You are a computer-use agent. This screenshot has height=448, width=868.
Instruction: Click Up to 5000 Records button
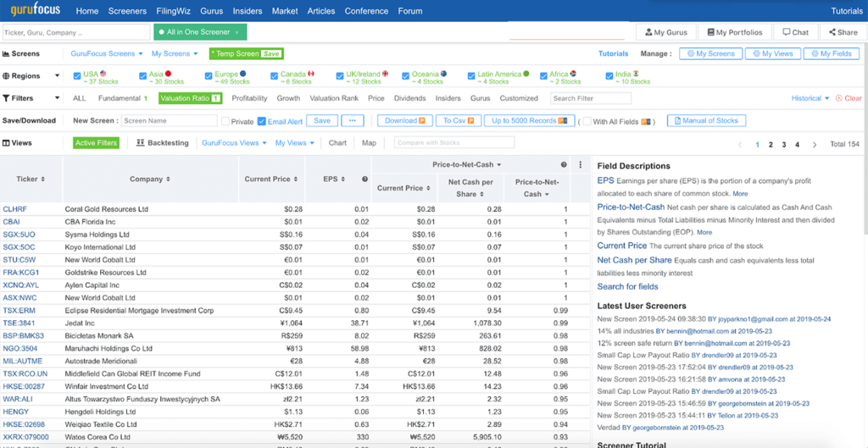point(529,120)
